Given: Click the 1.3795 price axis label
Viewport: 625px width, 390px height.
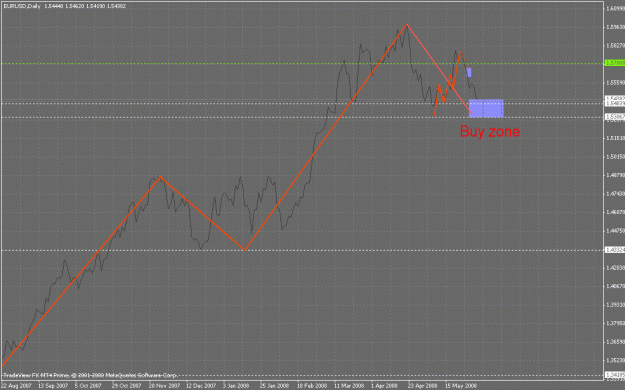Looking at the screenshot, I should click(x=615, y=323).
